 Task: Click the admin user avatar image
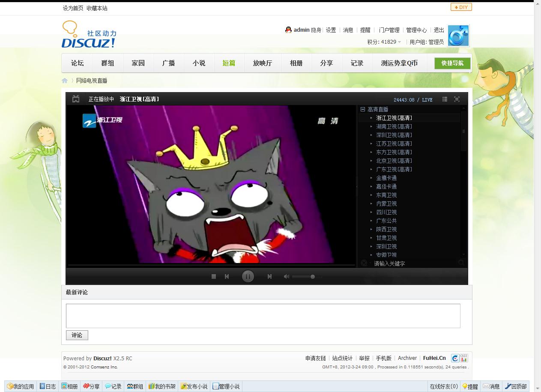458,36
